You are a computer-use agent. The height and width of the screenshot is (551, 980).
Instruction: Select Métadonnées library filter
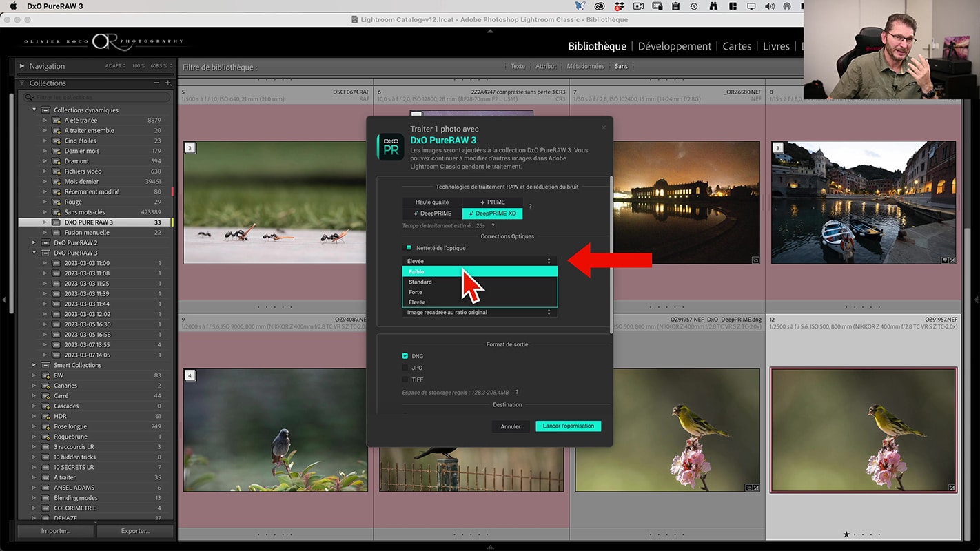click(x=585, y=66)
